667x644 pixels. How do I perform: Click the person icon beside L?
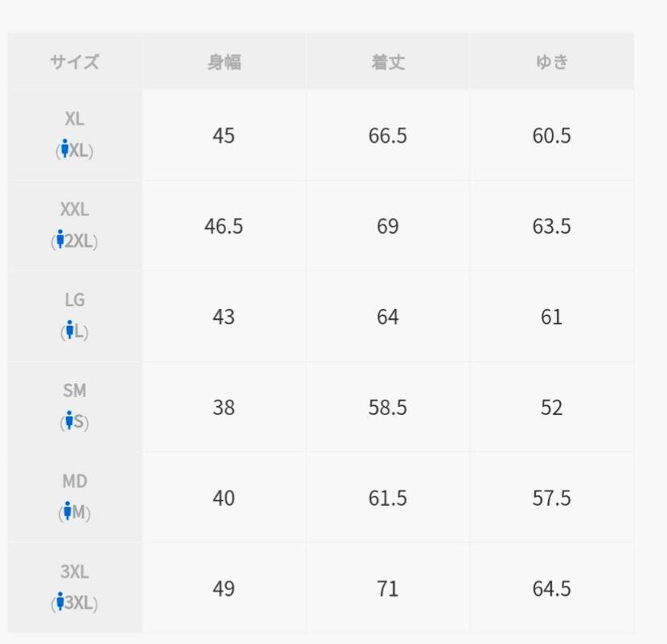click(70, 330)
